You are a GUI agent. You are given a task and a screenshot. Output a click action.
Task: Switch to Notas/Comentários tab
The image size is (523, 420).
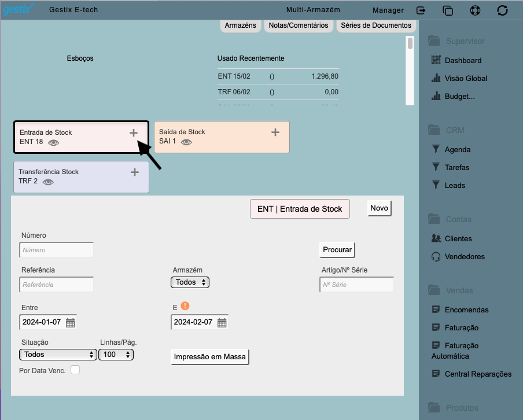tap(299, 25)
